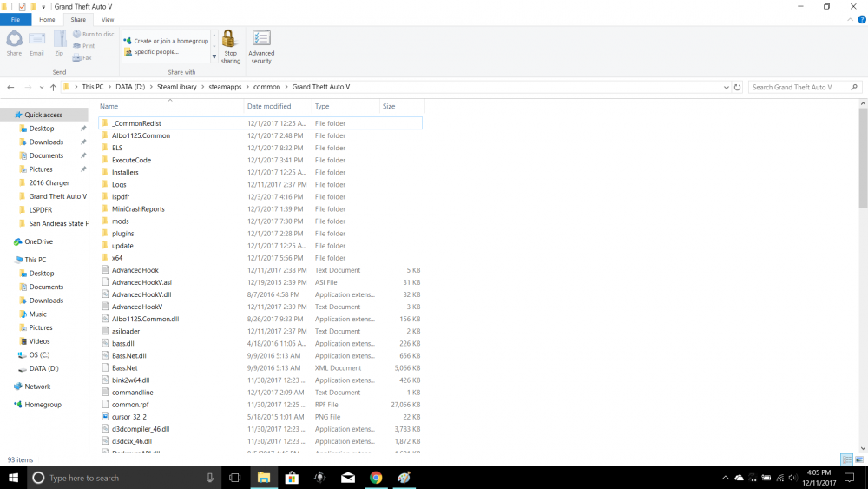Go back with the Back arrow
Image resolution: width=868 pixels, height=489 pixels.
tap(10, 87)
